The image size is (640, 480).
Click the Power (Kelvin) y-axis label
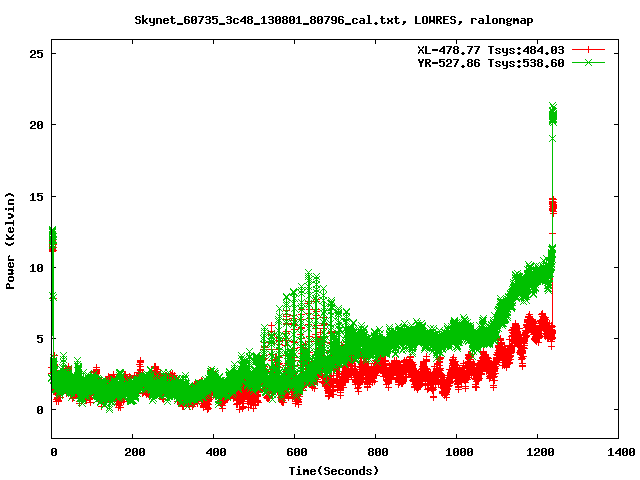coord(10,241)
